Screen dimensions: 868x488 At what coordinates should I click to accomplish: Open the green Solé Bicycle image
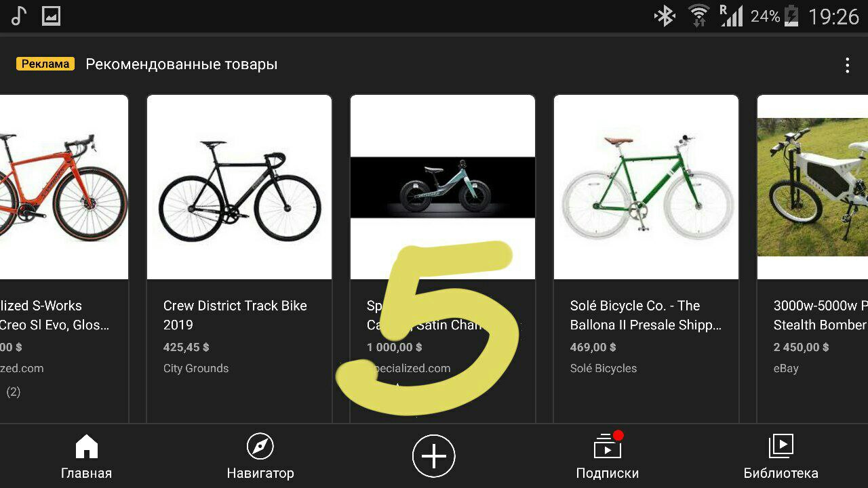646,187
